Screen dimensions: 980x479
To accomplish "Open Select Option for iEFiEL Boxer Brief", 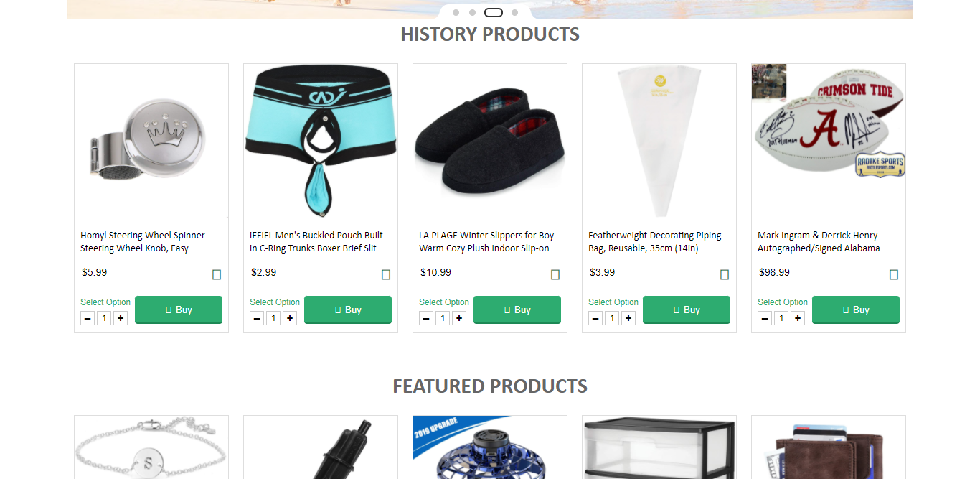I will tap(275, 302).
